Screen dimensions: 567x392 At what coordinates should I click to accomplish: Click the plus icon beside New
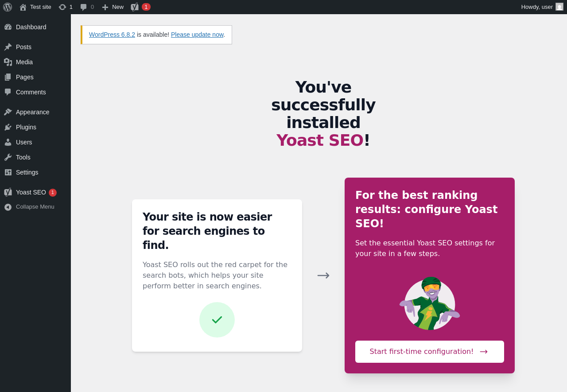(105, 7)
